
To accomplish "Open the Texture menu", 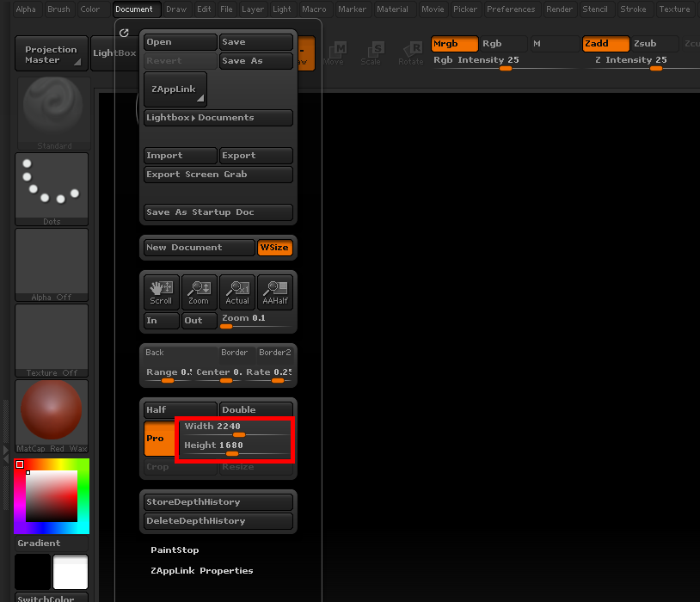I will tap(674, 9).
